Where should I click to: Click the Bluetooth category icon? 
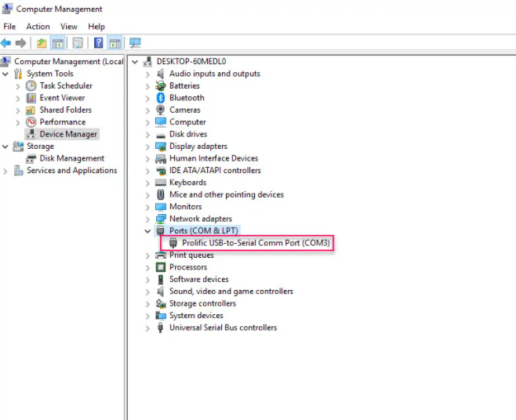(x=161, y=98)
